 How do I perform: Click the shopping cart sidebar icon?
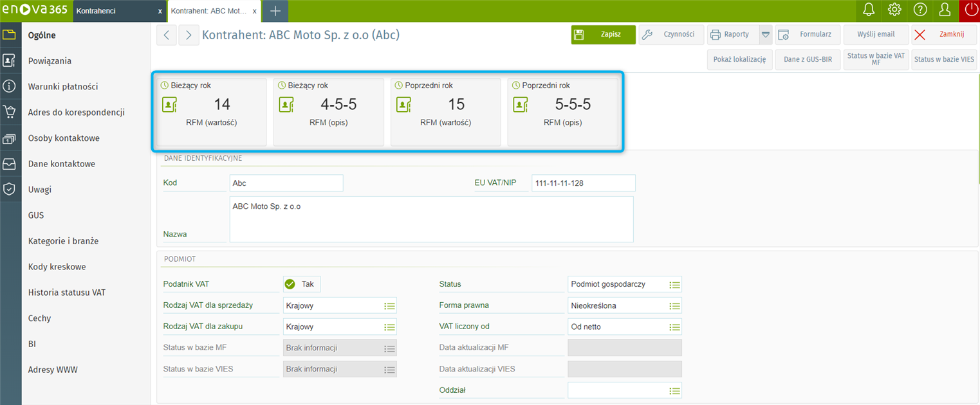coord(9,112)
